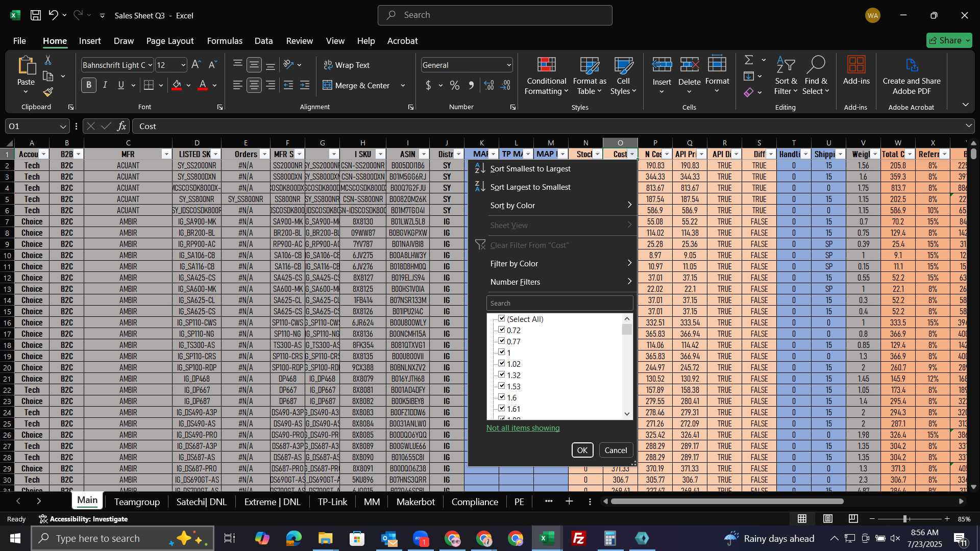
Task: Open Number Filters submenu
Action: 553,282
